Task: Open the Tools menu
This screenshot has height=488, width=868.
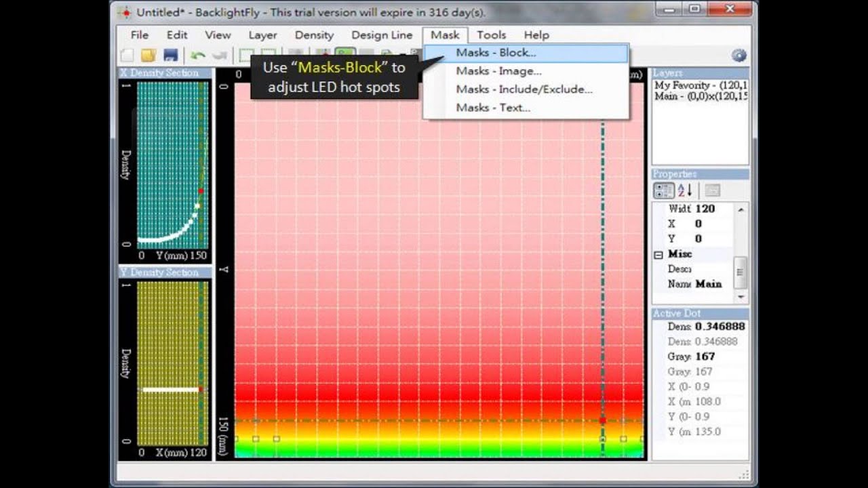Action: 491,35
